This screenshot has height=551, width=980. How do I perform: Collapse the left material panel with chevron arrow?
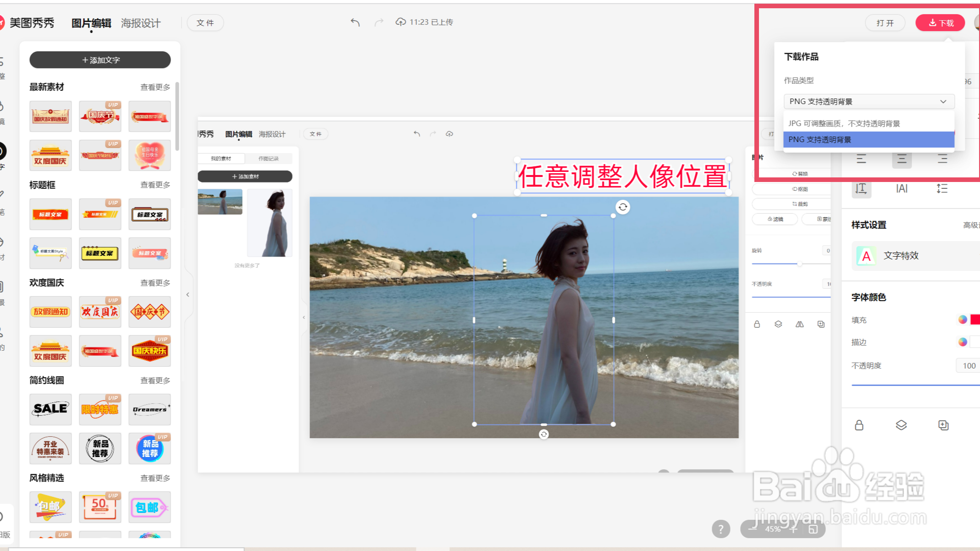(x=188, y=295)
